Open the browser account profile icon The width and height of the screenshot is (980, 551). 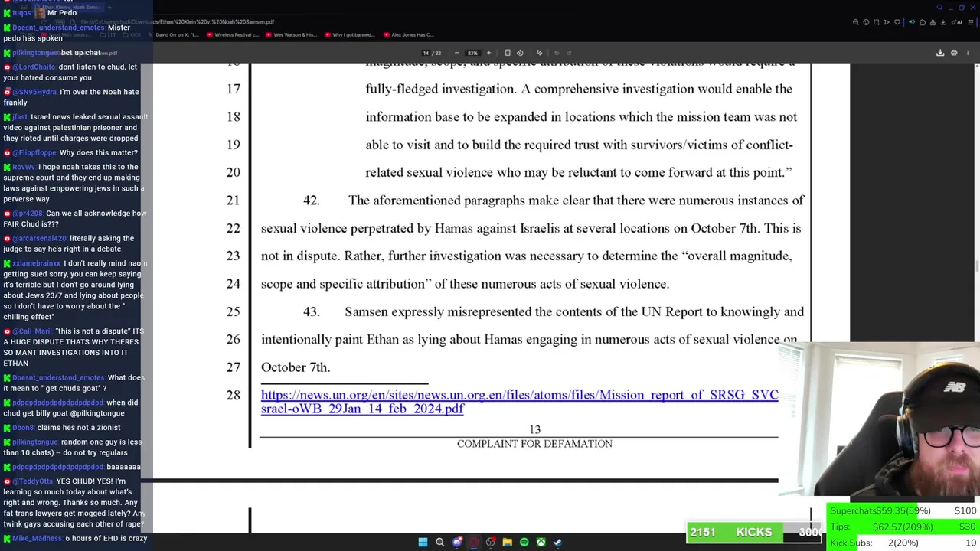pos(933,22)
